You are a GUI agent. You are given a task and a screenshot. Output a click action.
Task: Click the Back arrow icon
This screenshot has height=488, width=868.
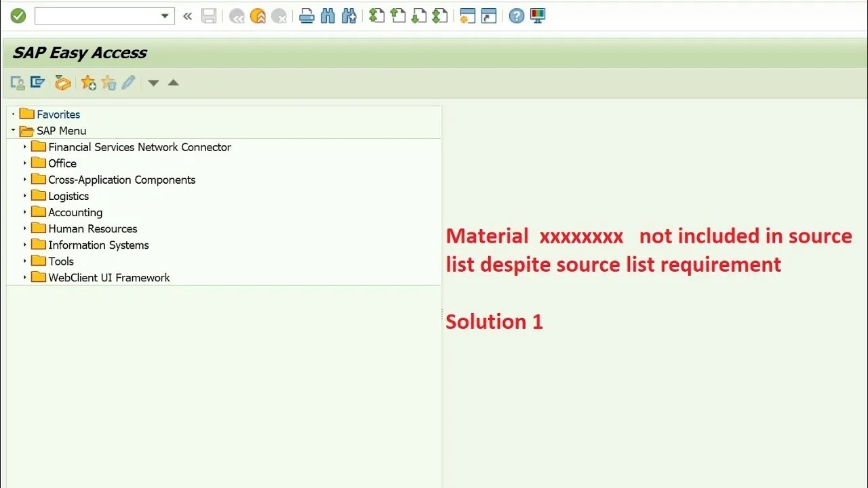237,16
